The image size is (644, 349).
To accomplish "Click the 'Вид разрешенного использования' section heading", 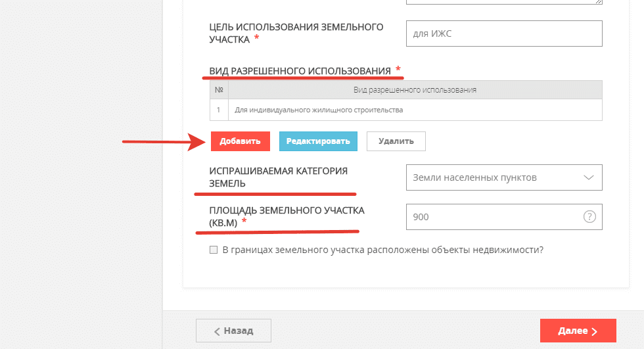I will click(300, 70).
